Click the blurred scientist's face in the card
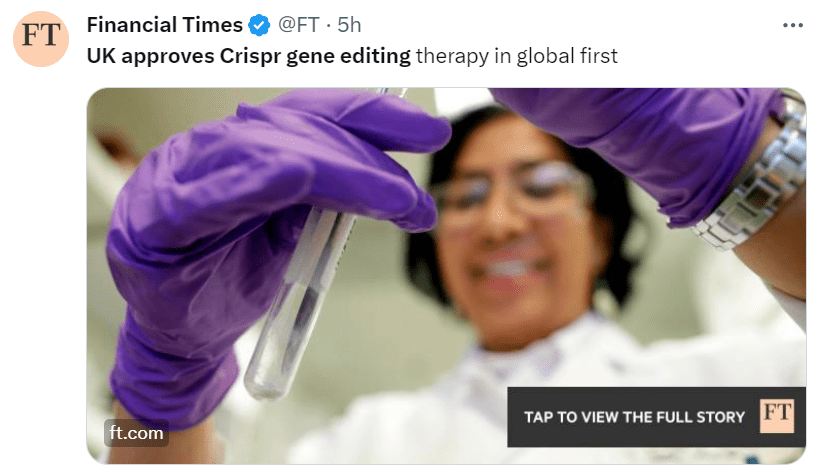 click(x=512, y=230)
